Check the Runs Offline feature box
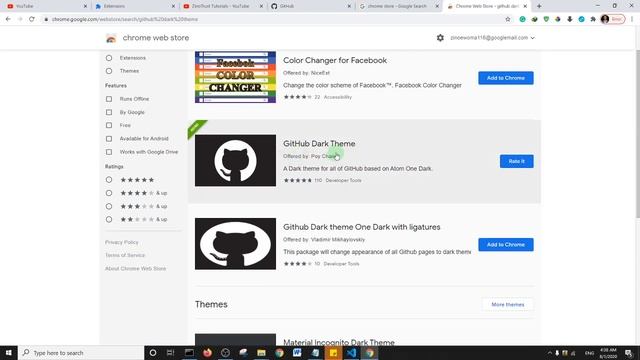The height and width of the screenshot is (360, 640). coord(109,99)
